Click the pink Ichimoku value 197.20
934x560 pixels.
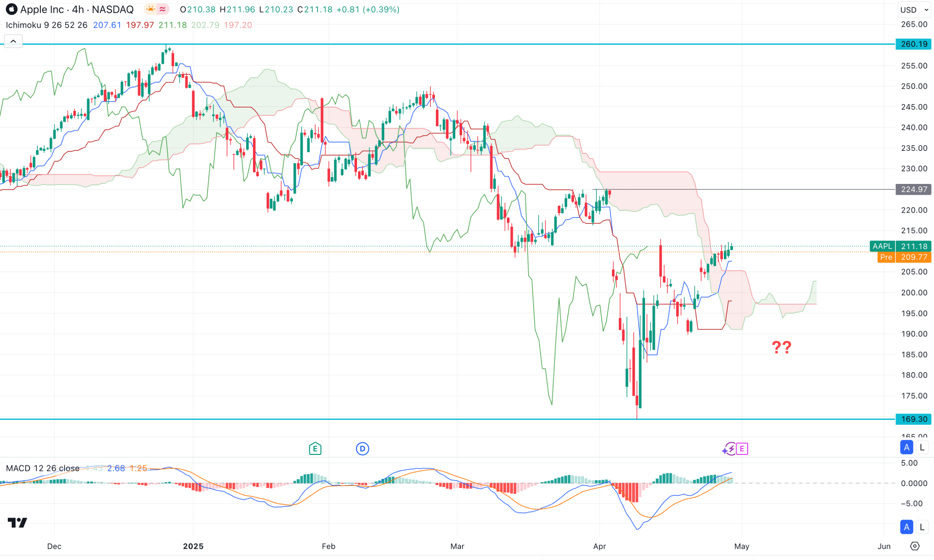(x=238, y=25)
